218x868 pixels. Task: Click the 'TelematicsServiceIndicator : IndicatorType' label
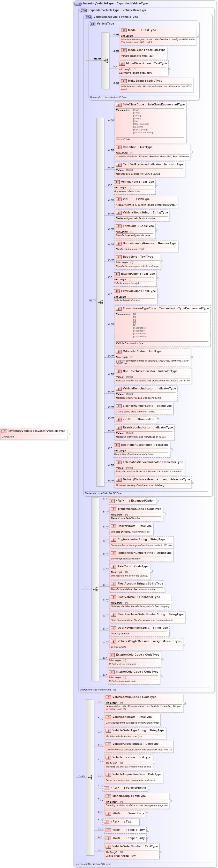153,462
